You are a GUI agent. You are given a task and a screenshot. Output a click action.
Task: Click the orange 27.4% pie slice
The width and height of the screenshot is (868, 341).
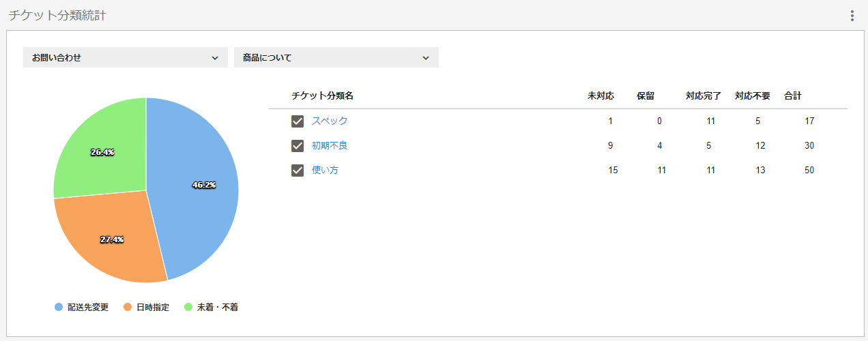click(x=109, y=235)
